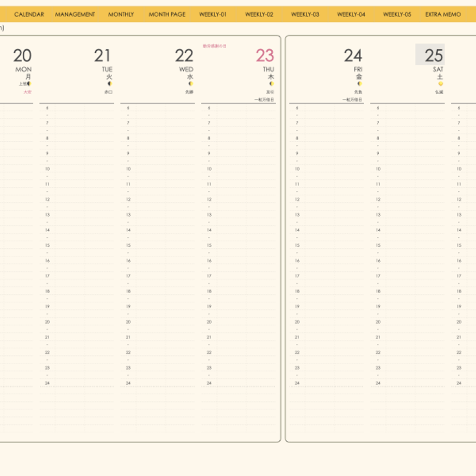Click the moon phase icon under SAT
Image resolution: width=476 pixels, height=476 pixels.
coord(440,83)
